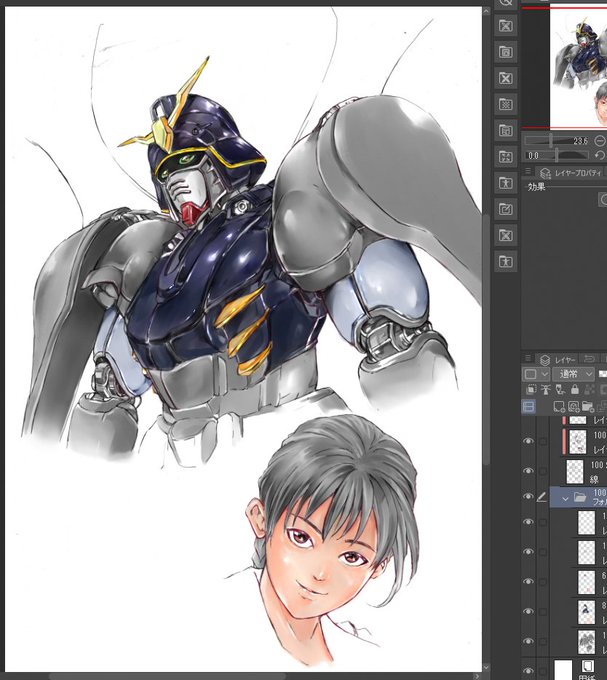Open the material folder with plain X icon
This screenshot has width=607, height=680.
click(506, 78)
